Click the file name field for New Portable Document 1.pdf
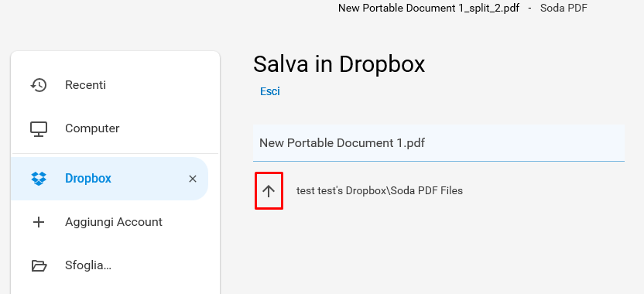Image resolution: width=644 pixels, height=294 pixels. (439, 143)
